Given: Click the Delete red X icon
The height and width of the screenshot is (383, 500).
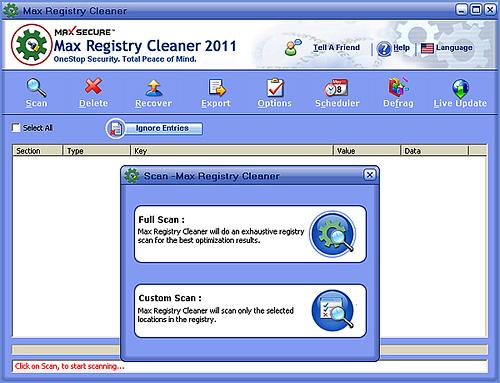Looking at the screenshot, I should click(x=93, y=86).
